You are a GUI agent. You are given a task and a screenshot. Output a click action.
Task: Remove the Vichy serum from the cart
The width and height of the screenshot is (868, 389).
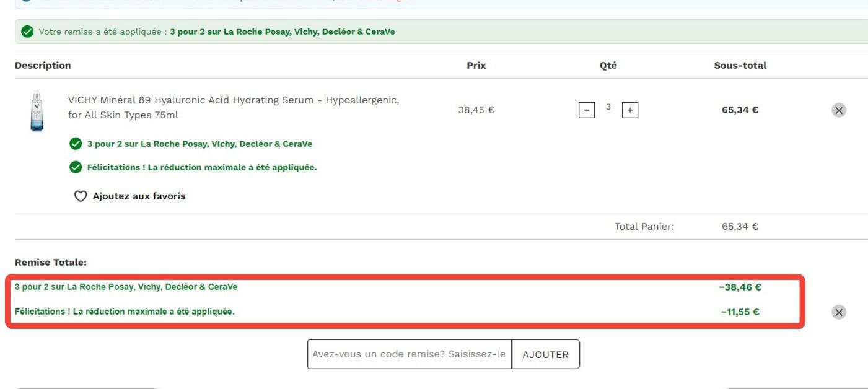838,110
